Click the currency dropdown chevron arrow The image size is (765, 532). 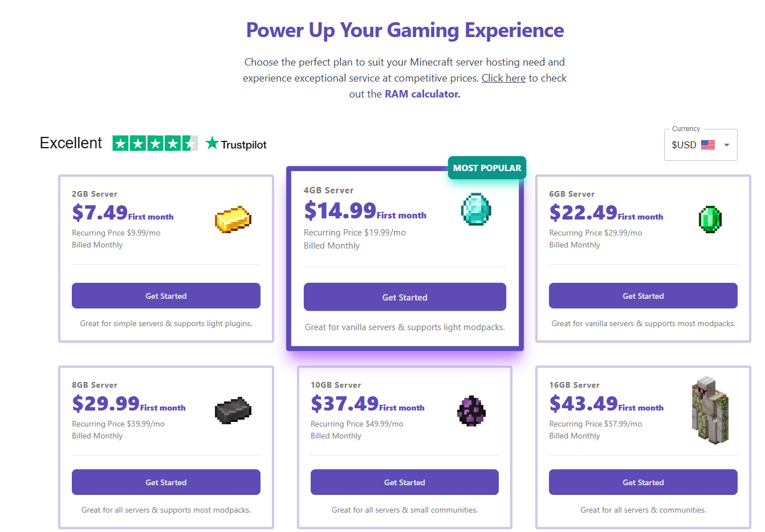point(726,145)
